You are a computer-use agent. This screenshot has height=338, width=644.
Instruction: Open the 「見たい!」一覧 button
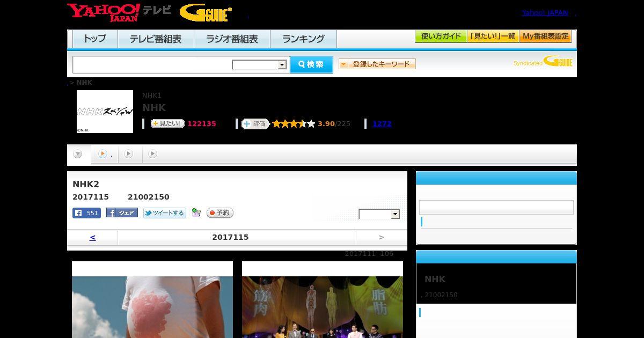click(493, 36)
